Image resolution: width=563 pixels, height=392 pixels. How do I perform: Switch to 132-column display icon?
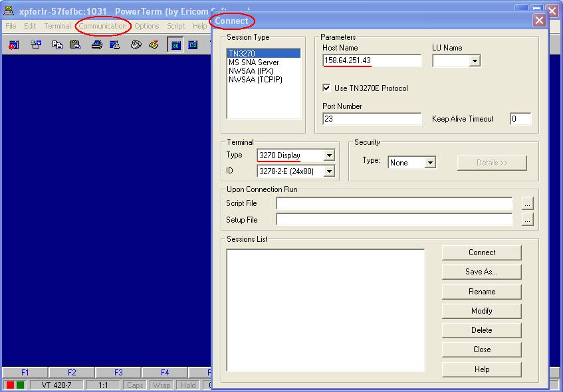point(193,45)
